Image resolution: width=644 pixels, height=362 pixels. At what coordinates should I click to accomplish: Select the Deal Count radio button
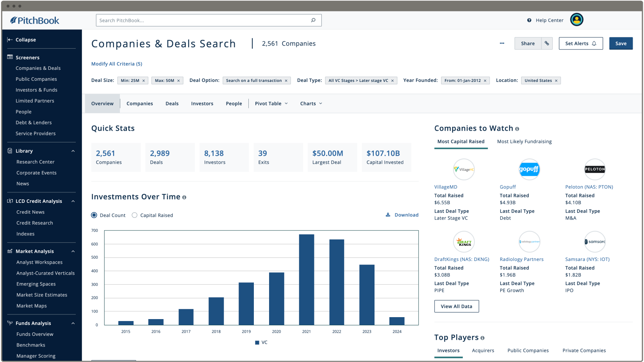94,215
